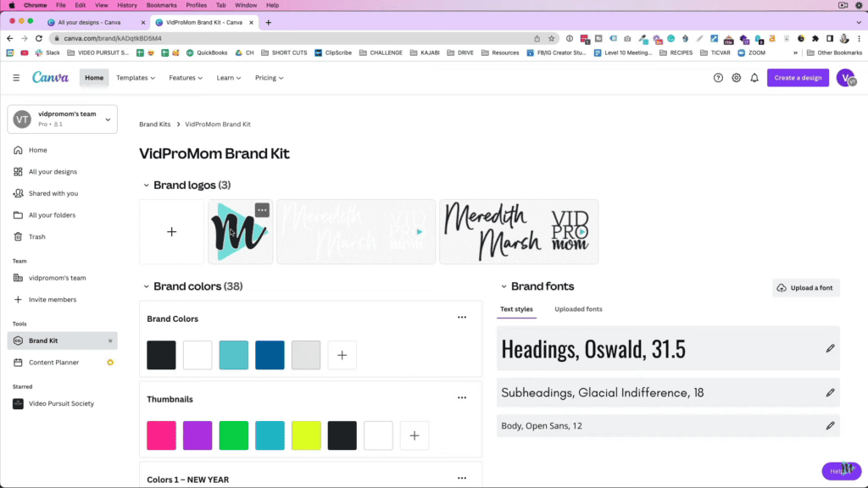Collapse the Brand fonts section
Image resolution: width=868 pixels, height=488 pixels.
click(x=504, y=286)
